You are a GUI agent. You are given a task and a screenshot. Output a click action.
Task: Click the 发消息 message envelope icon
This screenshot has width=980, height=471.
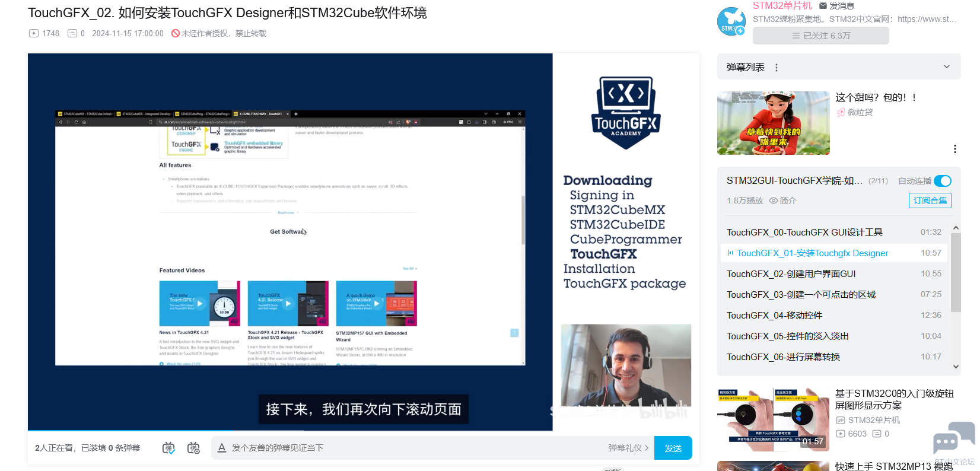pos(823,6)
